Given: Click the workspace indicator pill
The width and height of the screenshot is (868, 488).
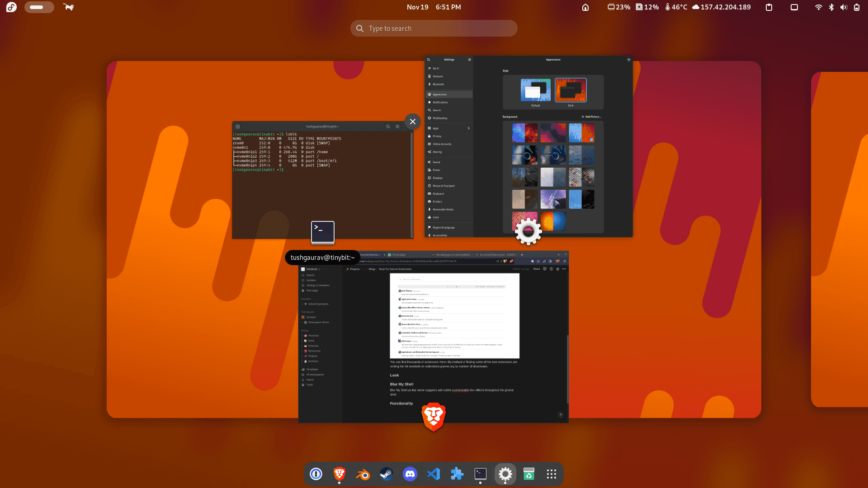Looking at the screenshot, I should [39, 7].
